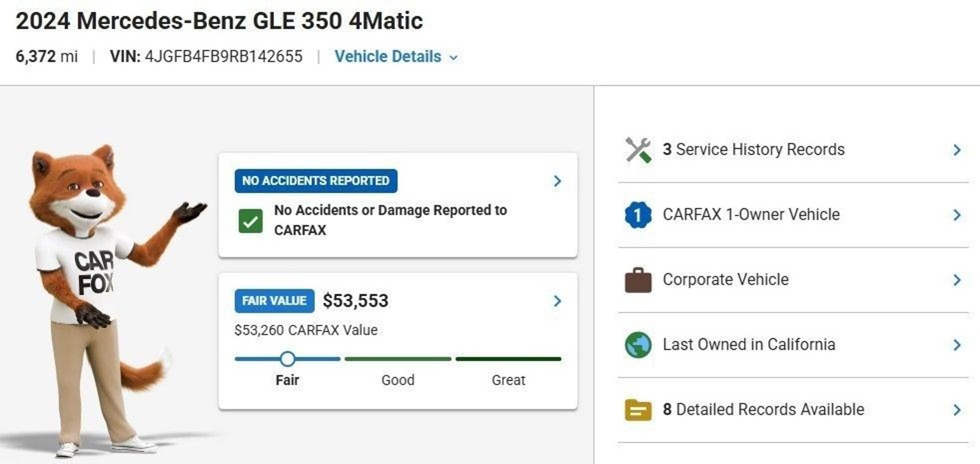Click the wrench service history icon

(x=638, y=150)
